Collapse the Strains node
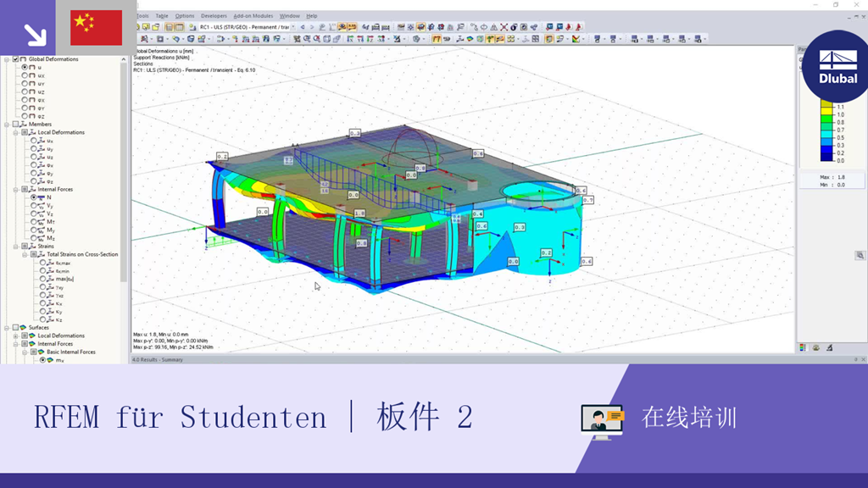The height and width of the screenshot is (488, 868). tap(16, 247)
